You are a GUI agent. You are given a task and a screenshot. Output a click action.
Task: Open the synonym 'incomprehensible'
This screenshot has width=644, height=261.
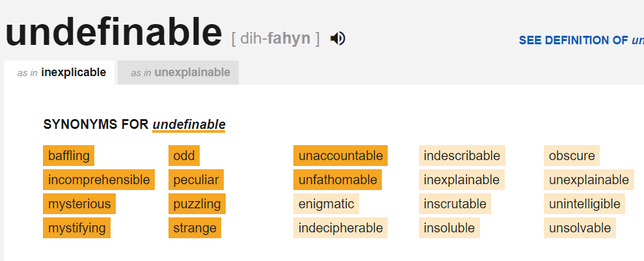[x=99, y=180]
